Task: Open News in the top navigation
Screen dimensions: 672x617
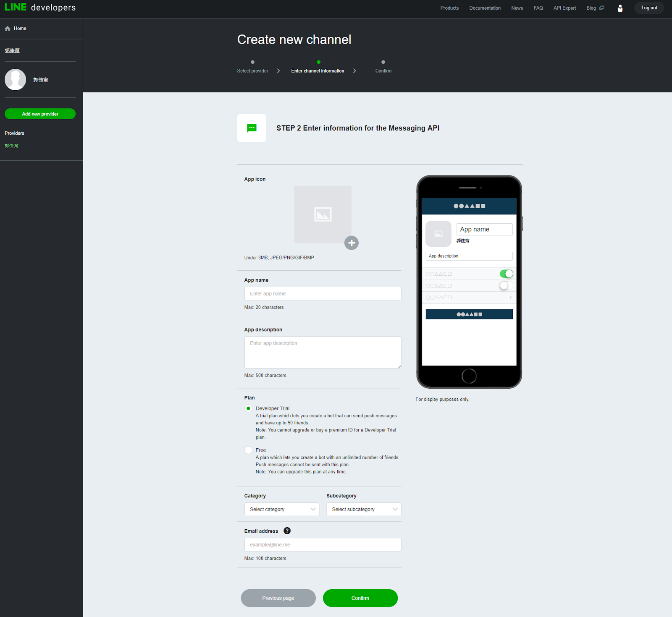Action: click(517, 8)
